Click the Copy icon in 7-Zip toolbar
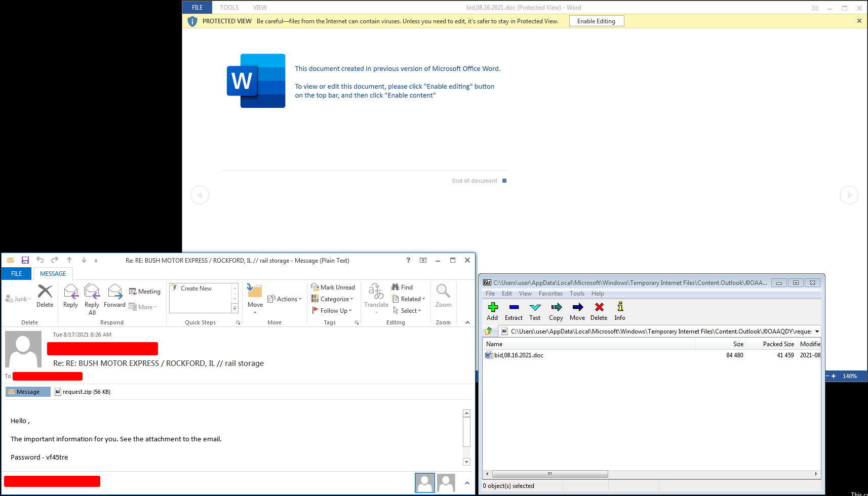 click(556, 310)
